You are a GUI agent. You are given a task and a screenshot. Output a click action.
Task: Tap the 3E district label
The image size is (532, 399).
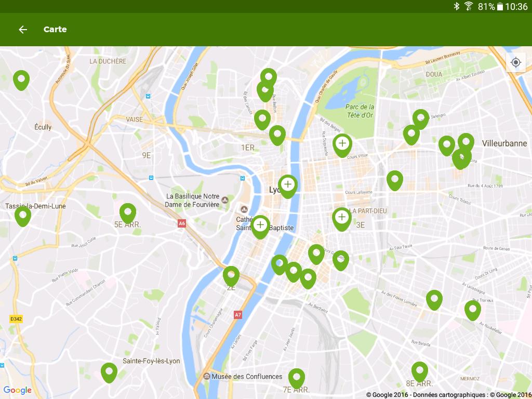361,225
